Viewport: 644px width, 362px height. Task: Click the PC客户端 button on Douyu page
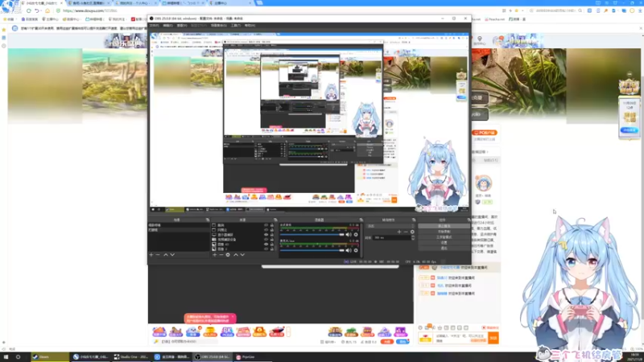(485, 133)
